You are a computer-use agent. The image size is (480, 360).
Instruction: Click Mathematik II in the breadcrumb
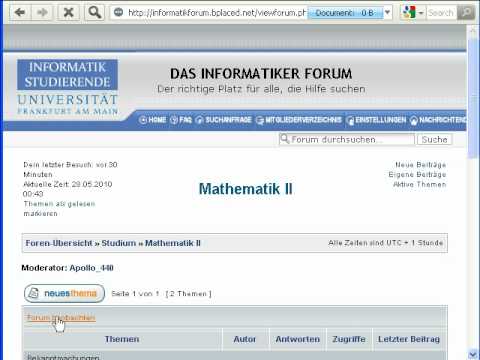pos(173,243)
